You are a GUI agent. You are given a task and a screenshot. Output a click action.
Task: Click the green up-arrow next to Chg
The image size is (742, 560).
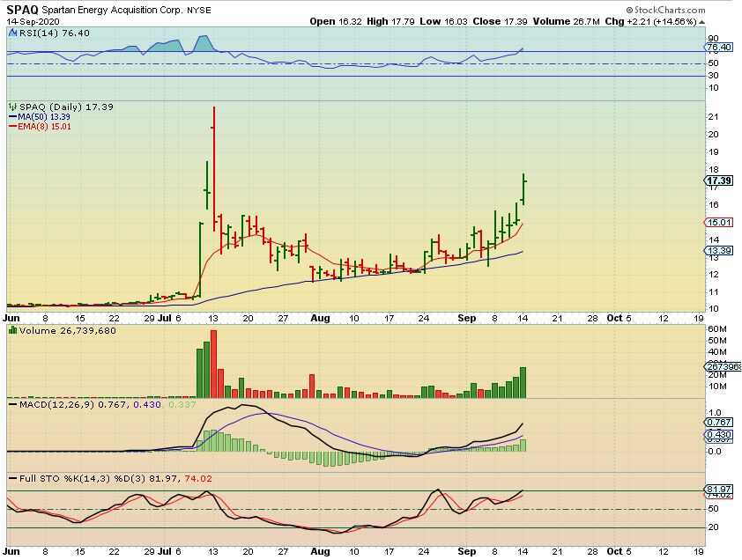701,22
